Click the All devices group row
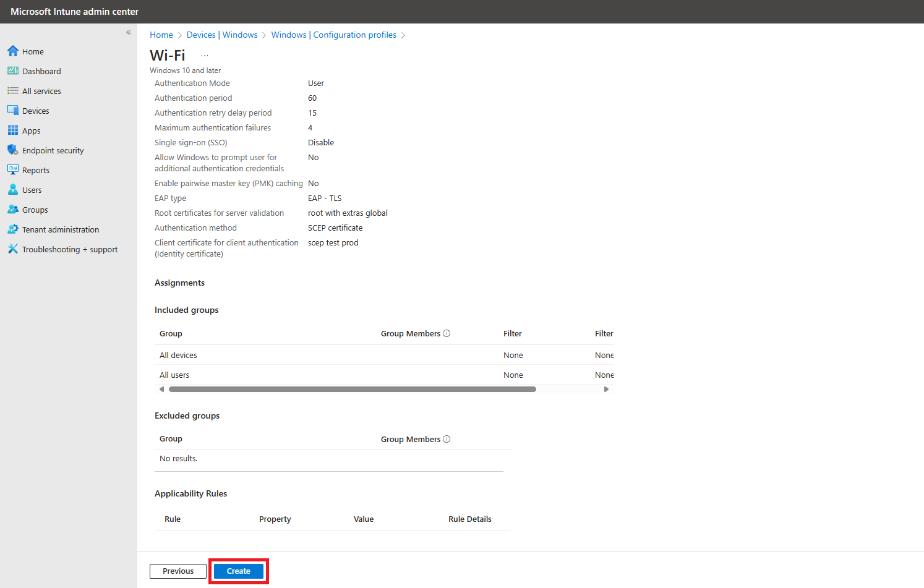The image size is (924, 588). [x=383, y=355]
